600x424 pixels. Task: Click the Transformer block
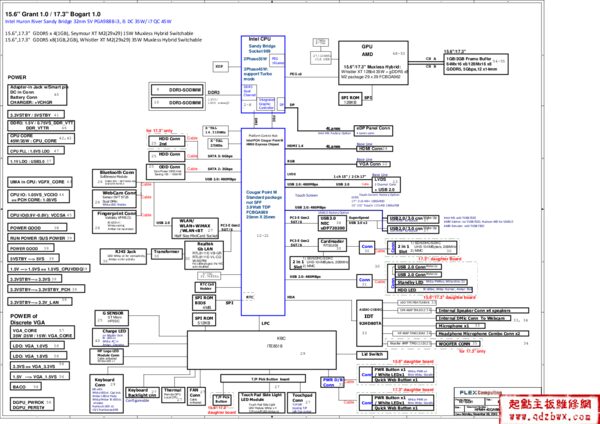[x=167, y=254]
